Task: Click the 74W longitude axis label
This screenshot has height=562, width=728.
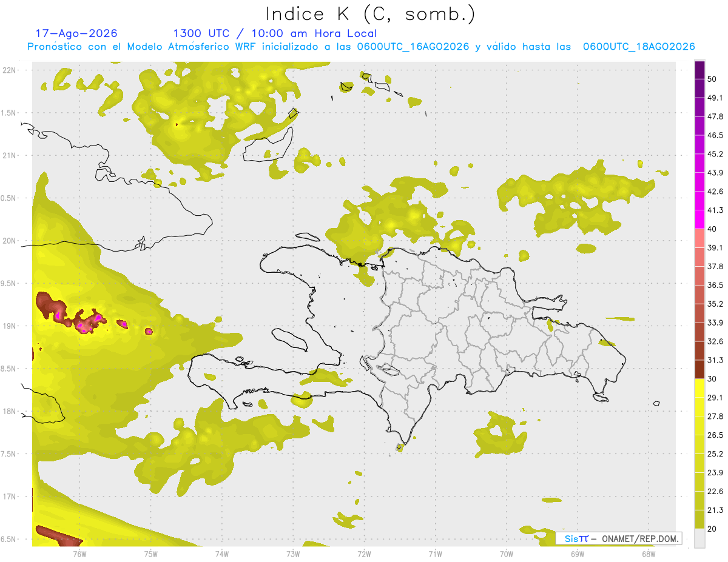Action: tap(222, 554)
